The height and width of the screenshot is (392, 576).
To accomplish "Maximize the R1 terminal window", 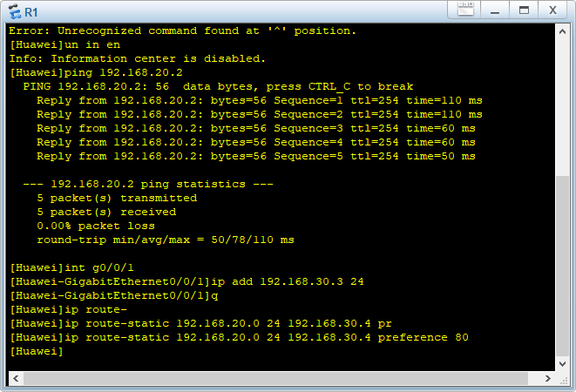I will pyautogui.click(x=524, y=10).
